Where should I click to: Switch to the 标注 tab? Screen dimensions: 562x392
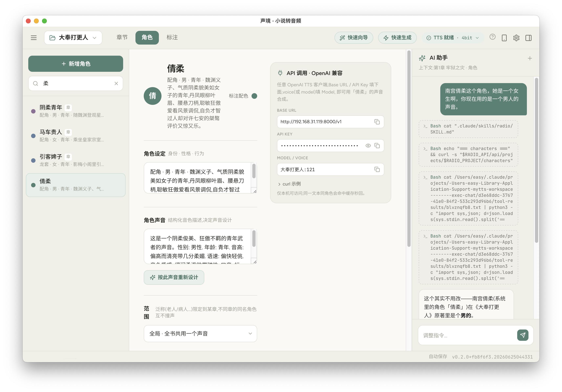[x=172, y=38]
